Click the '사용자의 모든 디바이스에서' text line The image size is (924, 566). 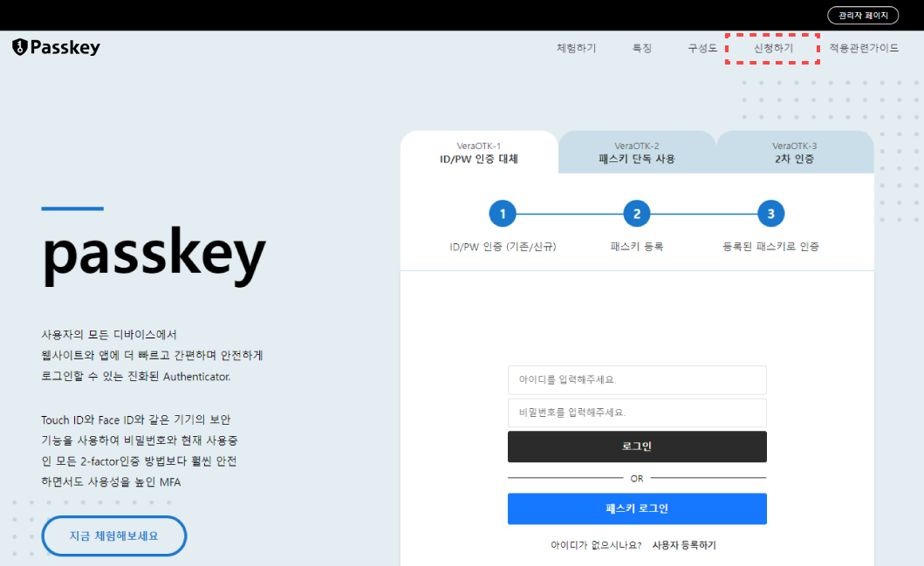(109, 335)
